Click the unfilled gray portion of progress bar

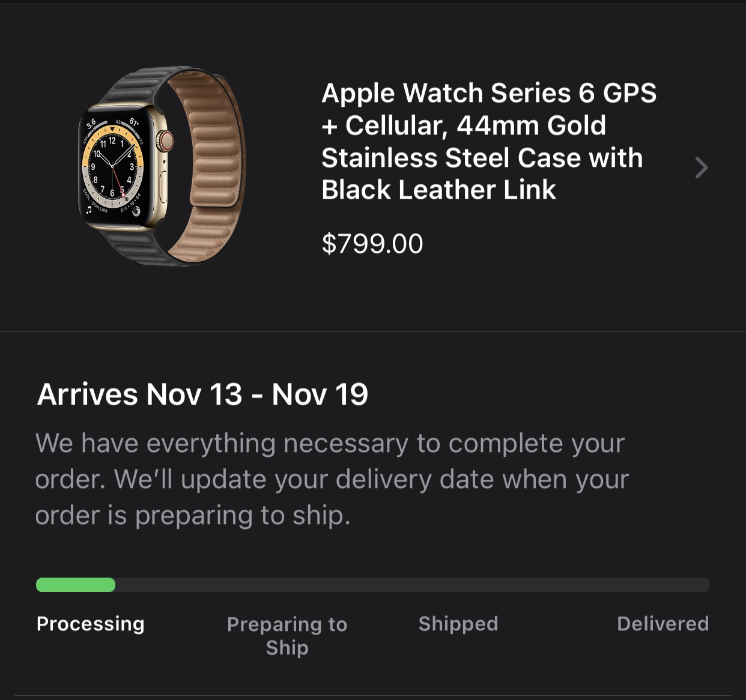coord(413,585)
